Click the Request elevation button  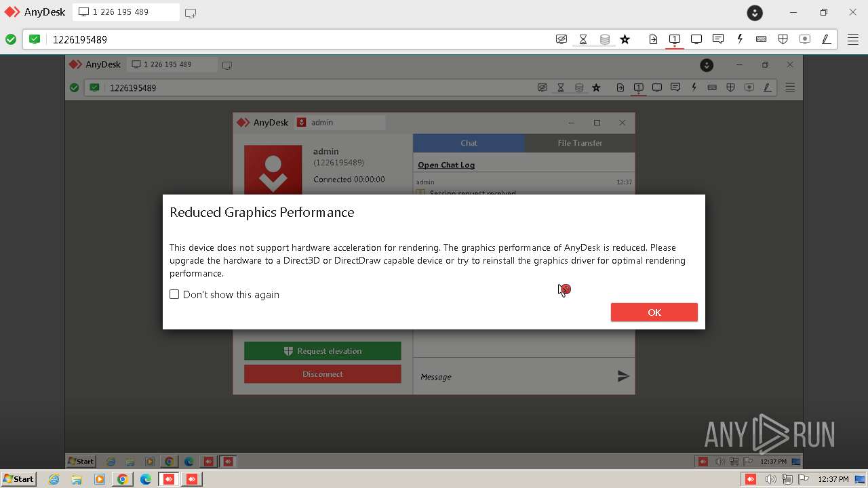323,351
